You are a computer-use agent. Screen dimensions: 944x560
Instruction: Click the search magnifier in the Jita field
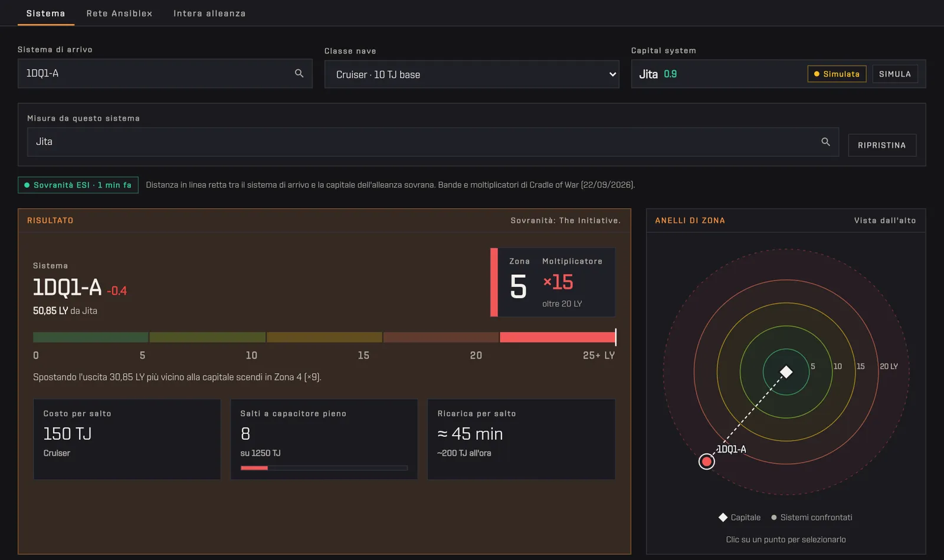(x=825, y=141)
